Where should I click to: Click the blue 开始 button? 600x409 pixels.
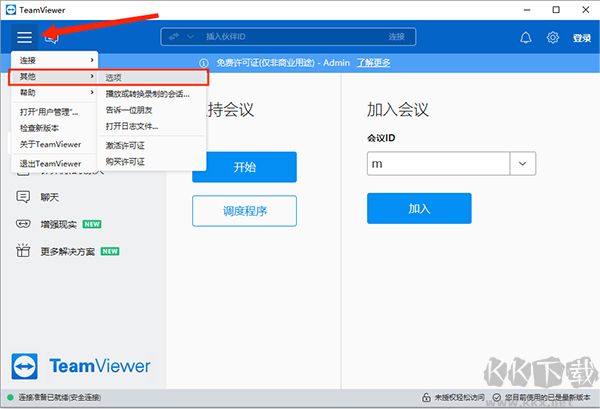245,167
